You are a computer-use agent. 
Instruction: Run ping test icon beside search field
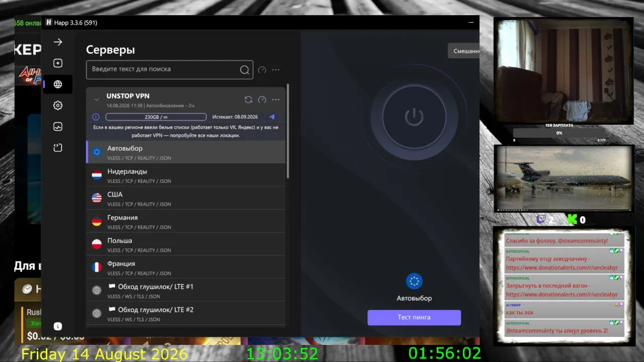(262, 70)
